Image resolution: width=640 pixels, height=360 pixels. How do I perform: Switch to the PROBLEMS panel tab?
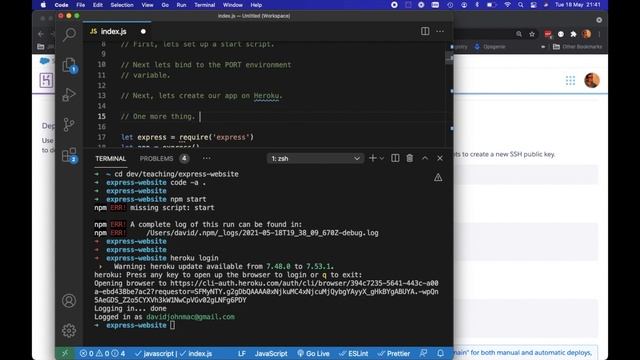pyautogui.click(x=156, y=158)
